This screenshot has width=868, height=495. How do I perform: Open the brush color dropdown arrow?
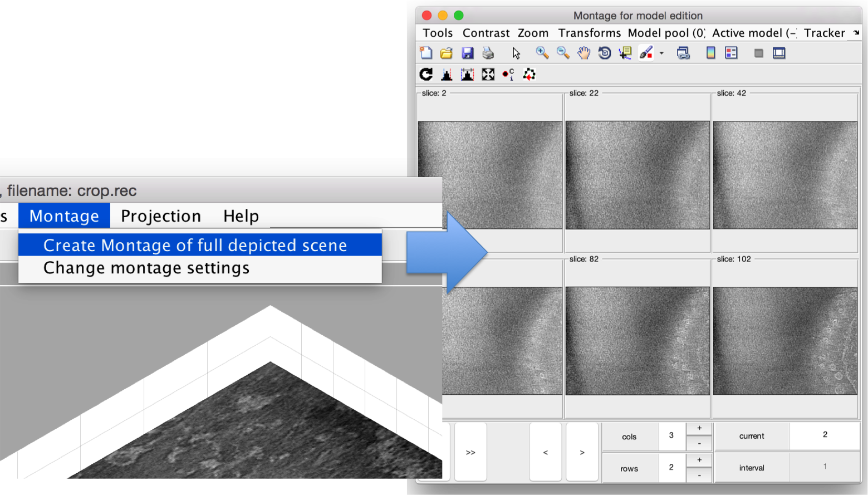661,53
